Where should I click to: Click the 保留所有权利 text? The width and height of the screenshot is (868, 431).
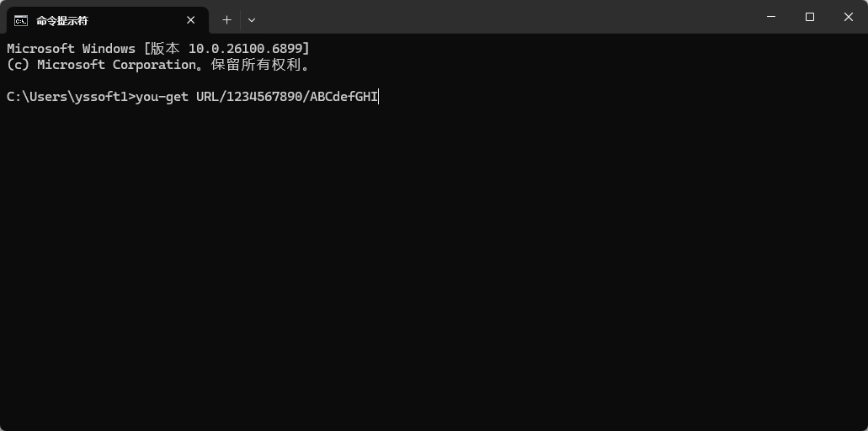coord(256,65)
